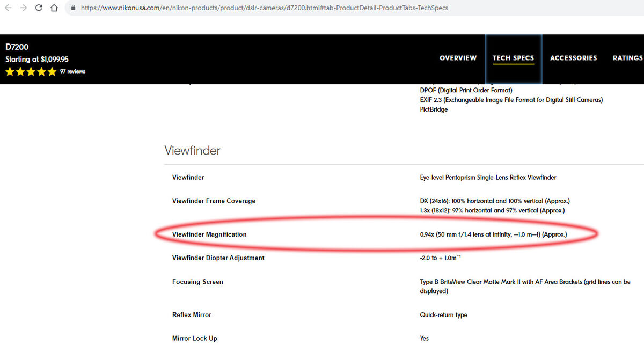Click the 0.94x magnification value text

pyautogui.click(x=493, y=234)
